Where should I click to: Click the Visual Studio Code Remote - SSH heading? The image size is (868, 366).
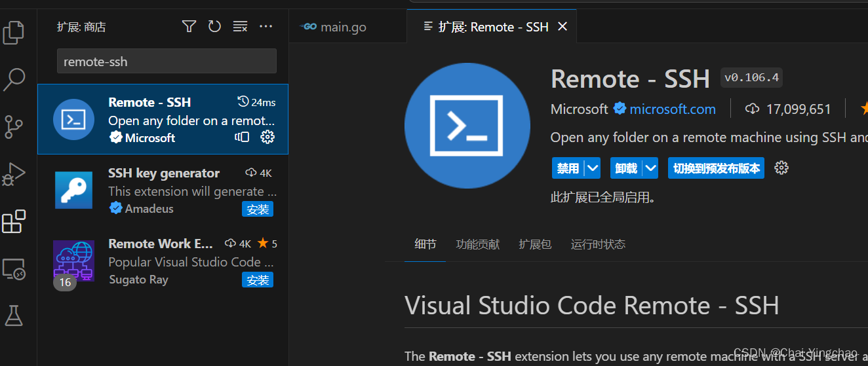coord(592,306)
